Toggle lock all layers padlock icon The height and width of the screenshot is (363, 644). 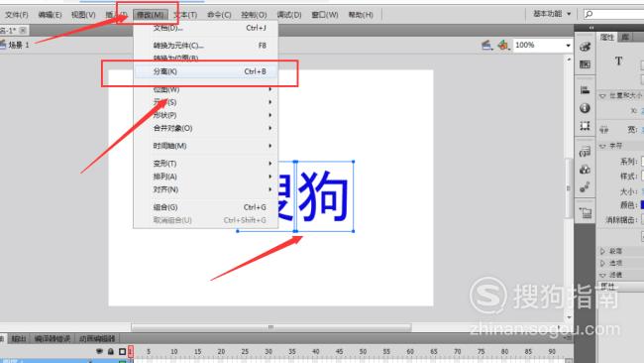tap(111, 351)
